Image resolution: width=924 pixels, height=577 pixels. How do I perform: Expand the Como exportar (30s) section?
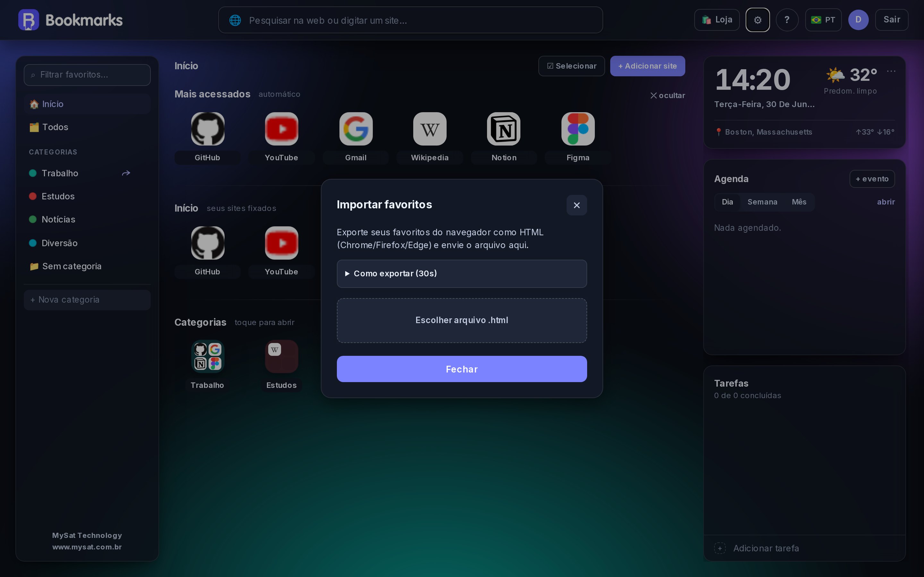pyautogui.click(x=462, y=274)
